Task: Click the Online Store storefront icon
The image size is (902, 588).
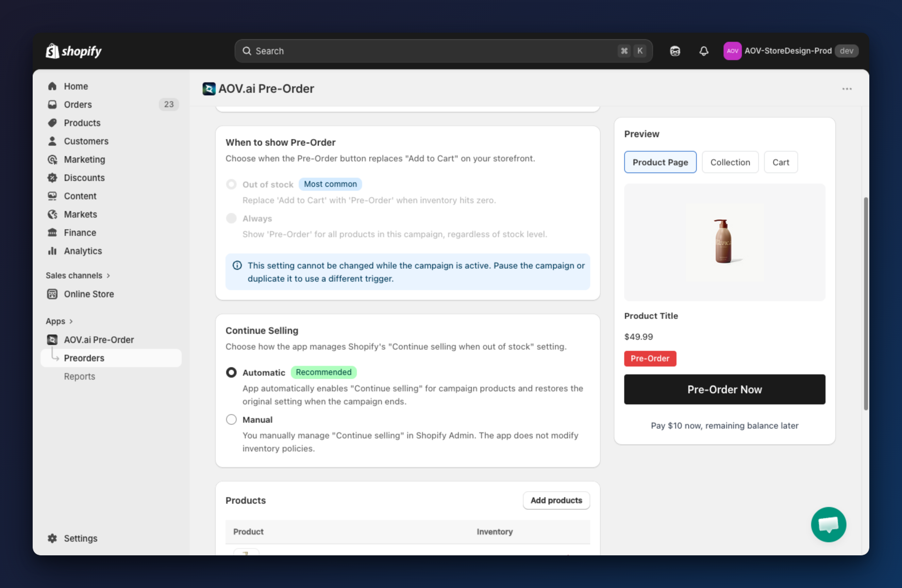Action: click(x=52, y=294)
